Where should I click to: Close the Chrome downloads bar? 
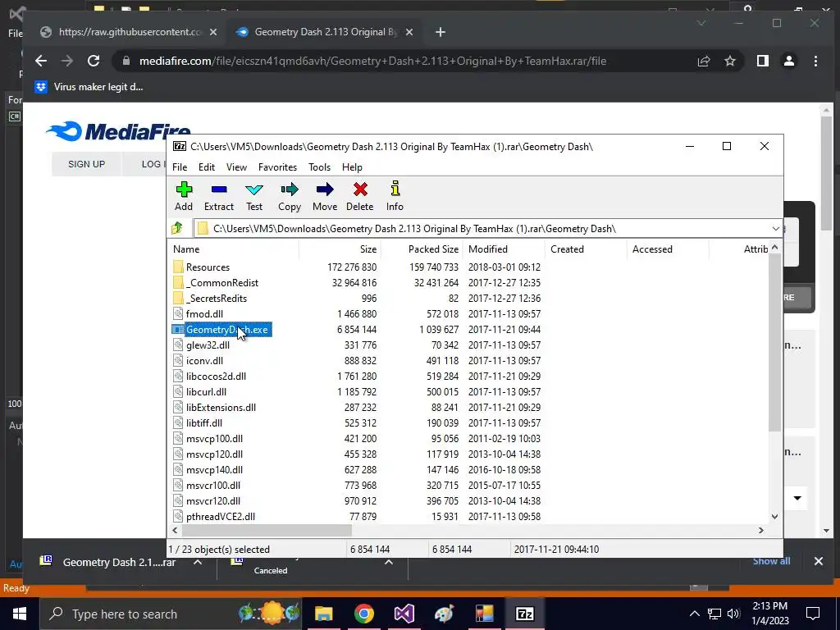click(x=818, y=561)
